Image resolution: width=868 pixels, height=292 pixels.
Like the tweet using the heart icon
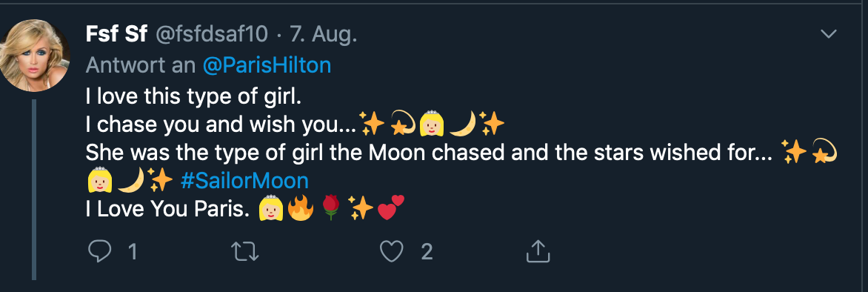pyautogui.click(x=391, y=252)
